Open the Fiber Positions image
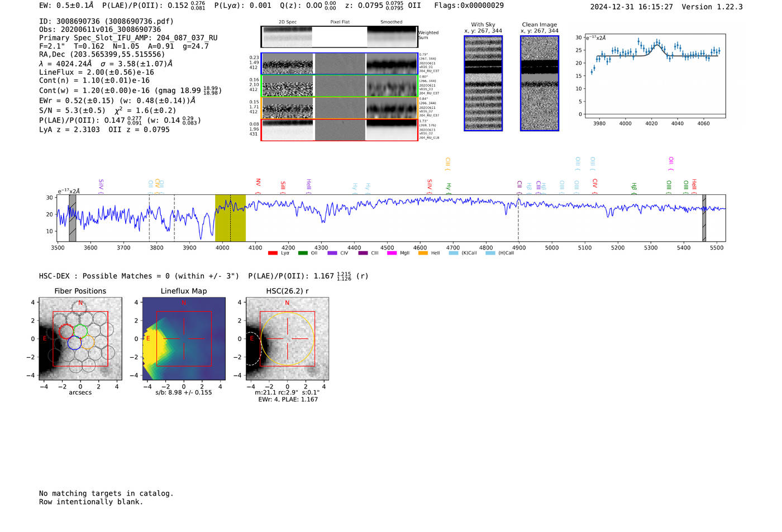782x532 pixels. coord(80,339)
